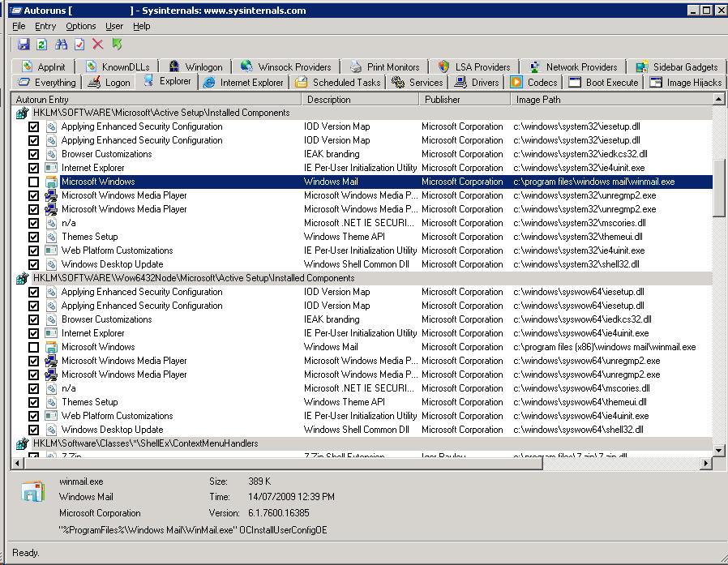Switch to the AppInit tab
The width and height of the screenshot is (728, 565).
coord(43,66)
